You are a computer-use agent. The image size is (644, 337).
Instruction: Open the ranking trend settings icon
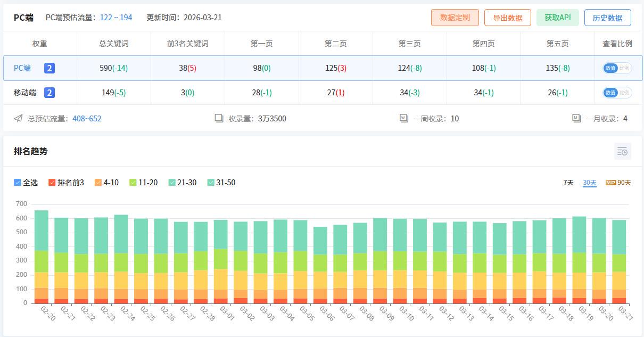pos(623,151)
